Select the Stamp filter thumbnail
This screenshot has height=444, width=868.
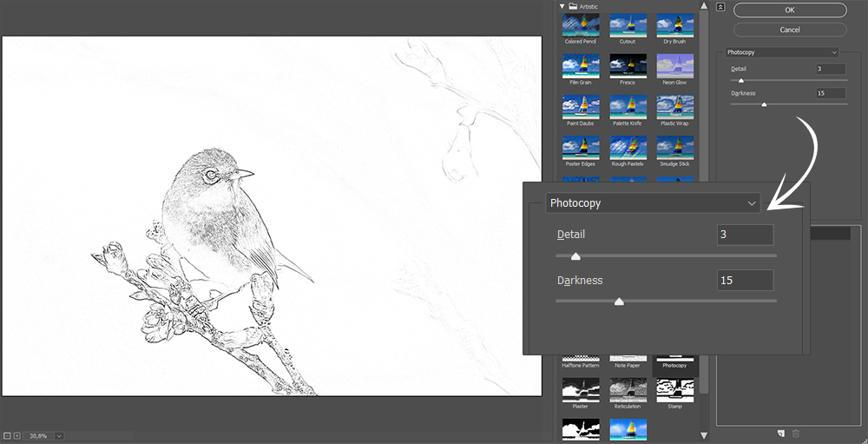coord(674,390)
